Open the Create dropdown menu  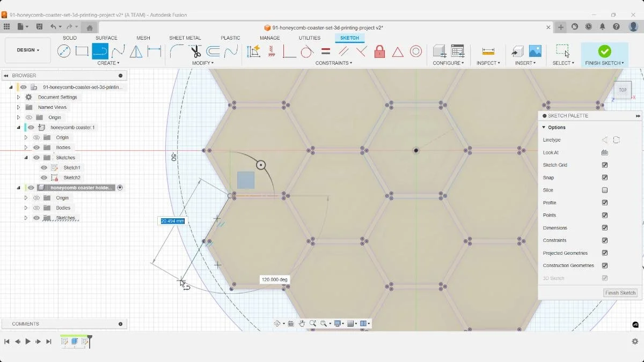click(108, 63)
